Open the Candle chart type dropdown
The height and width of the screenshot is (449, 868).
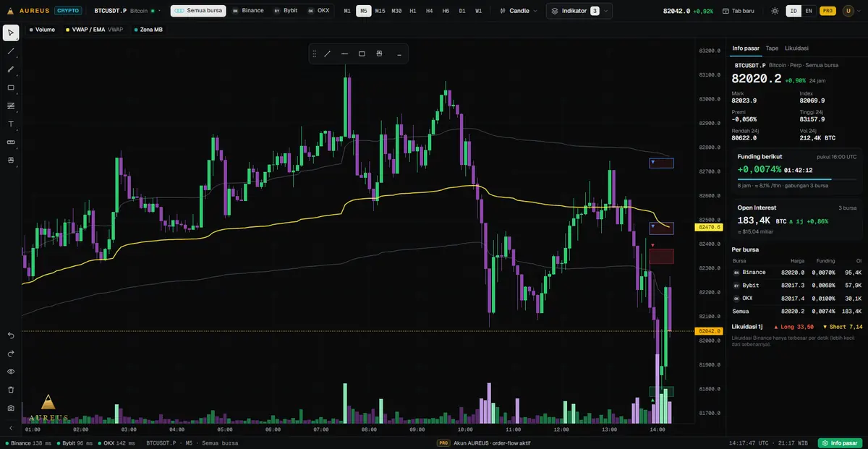tap(519, 11)
